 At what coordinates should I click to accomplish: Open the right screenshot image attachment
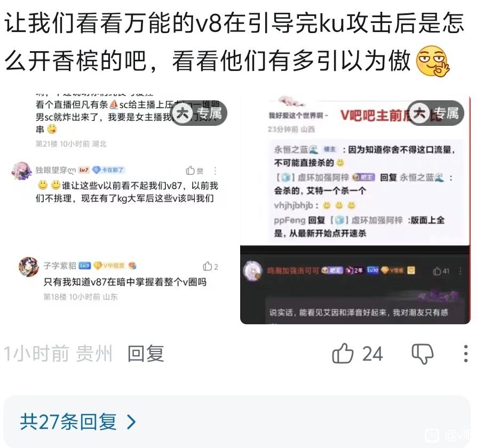(355, 209)
